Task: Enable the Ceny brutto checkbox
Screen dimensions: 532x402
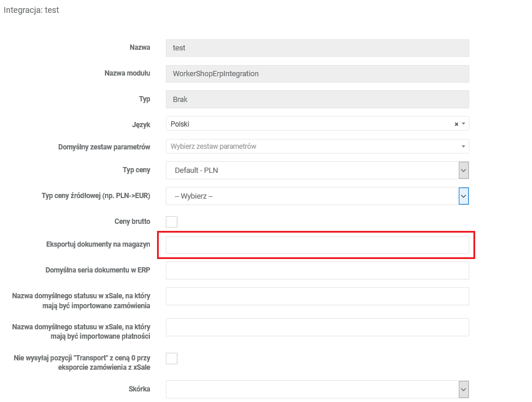Action: pos(172,222)
